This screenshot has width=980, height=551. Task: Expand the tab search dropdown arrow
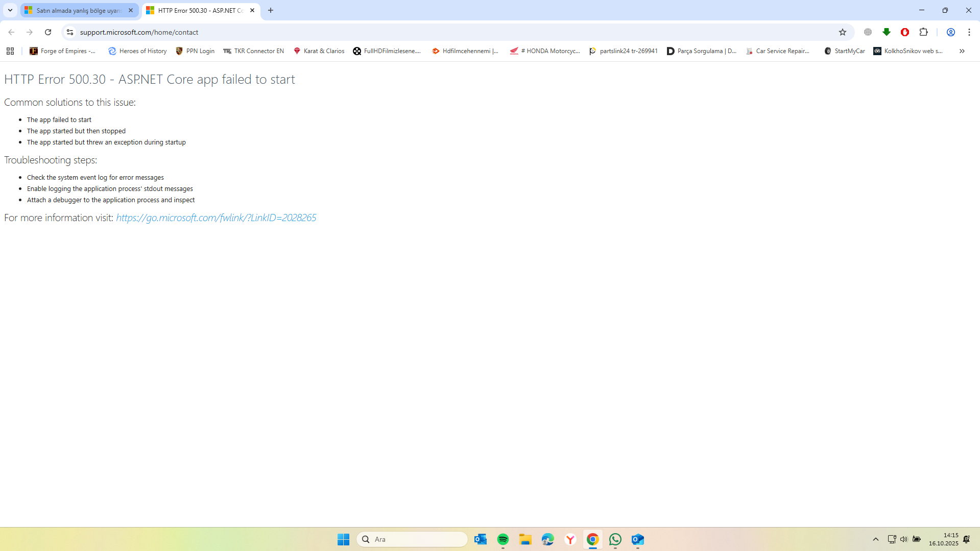pyautogui.click(x=10, y=10)
